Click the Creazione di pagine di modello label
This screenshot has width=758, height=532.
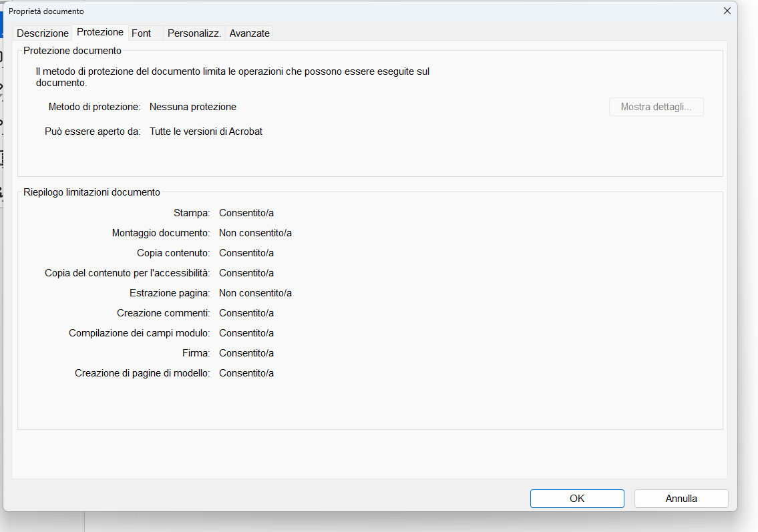click(x=142, y=373)
